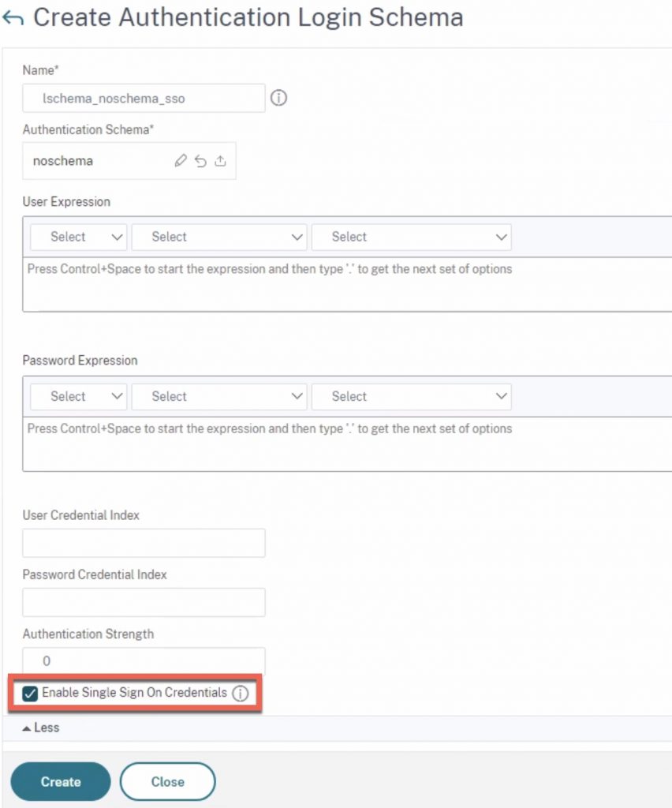Uncheck Enable Single Sign On Credentials checkbox
Image resolution: width=672 pixels, height=808 pixels.
(x=31, y=694)
